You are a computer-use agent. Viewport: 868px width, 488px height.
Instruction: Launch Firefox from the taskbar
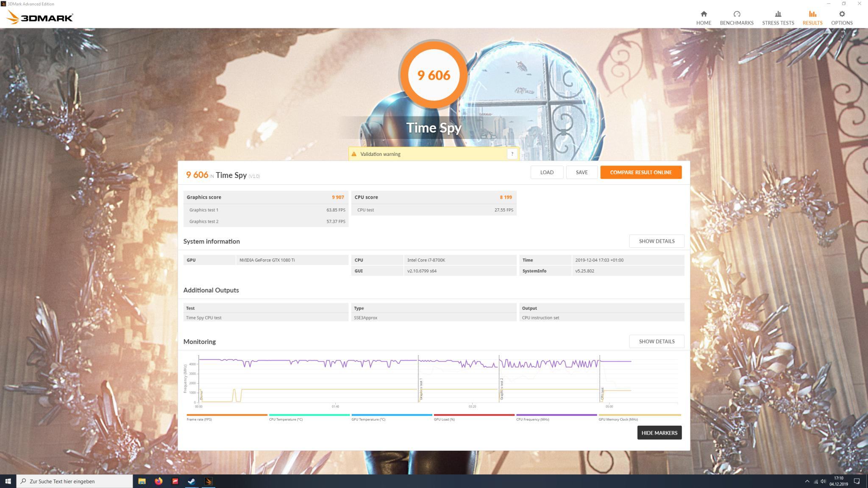click(x=159, y=481)
